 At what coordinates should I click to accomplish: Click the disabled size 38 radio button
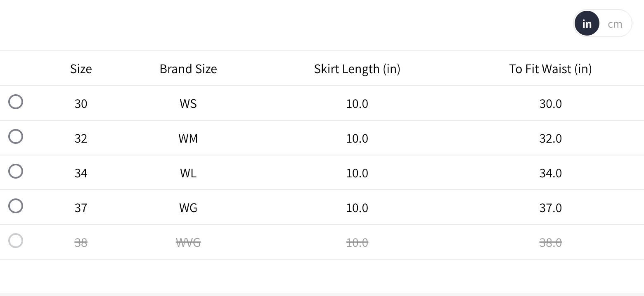(x=16, y=241)
